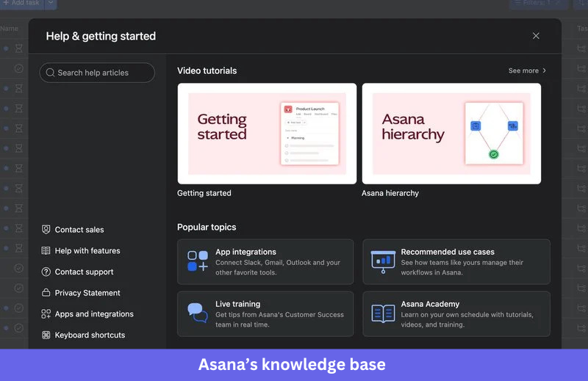Open Contact sales
Image resolution: width=588 pixels, height=381 pixels.
tap(73, 230)
